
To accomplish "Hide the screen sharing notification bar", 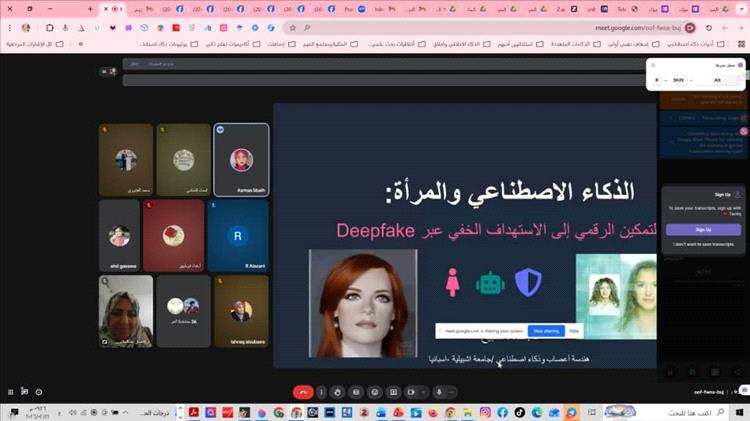I will pyautogui.click(x=574, y=330).
